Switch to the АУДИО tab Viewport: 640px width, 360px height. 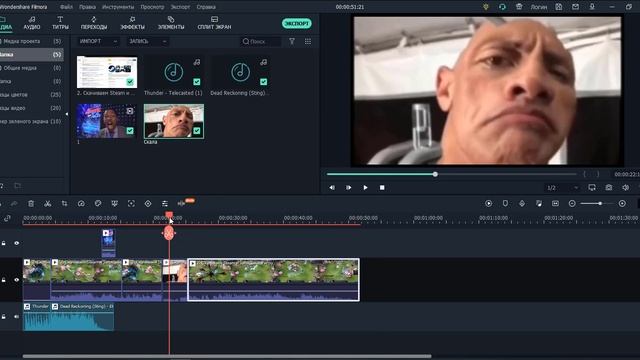pos(32,23)
